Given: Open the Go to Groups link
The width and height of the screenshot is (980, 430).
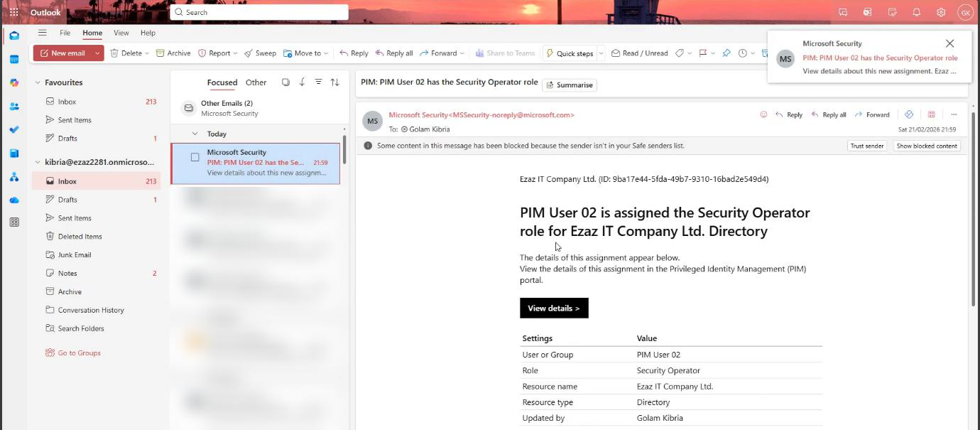Looking at the screenshot, I should pyautogui.click(x=73, y=353).
